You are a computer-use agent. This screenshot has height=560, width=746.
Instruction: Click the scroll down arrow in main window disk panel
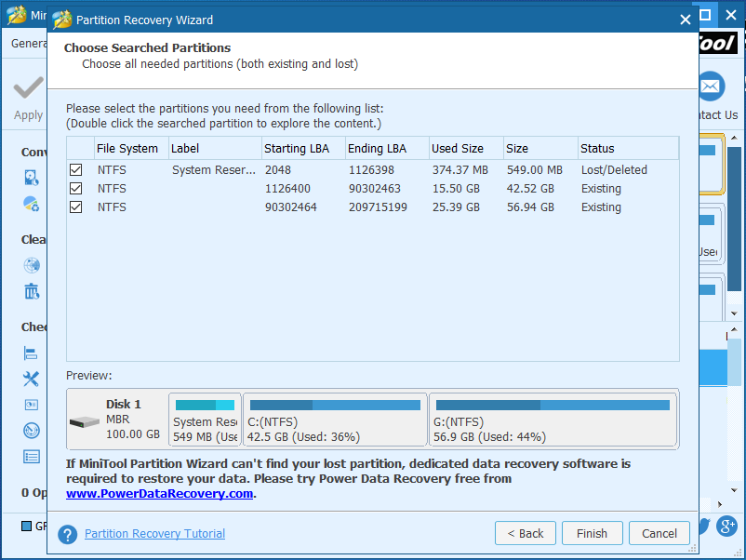coord(734,313)
